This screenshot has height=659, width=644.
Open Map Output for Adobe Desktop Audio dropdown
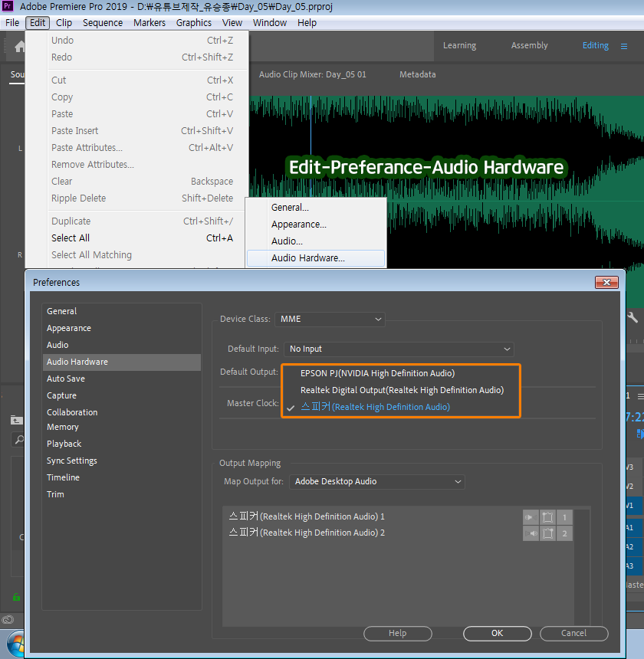pyautogui.click(x=377, y=481)
